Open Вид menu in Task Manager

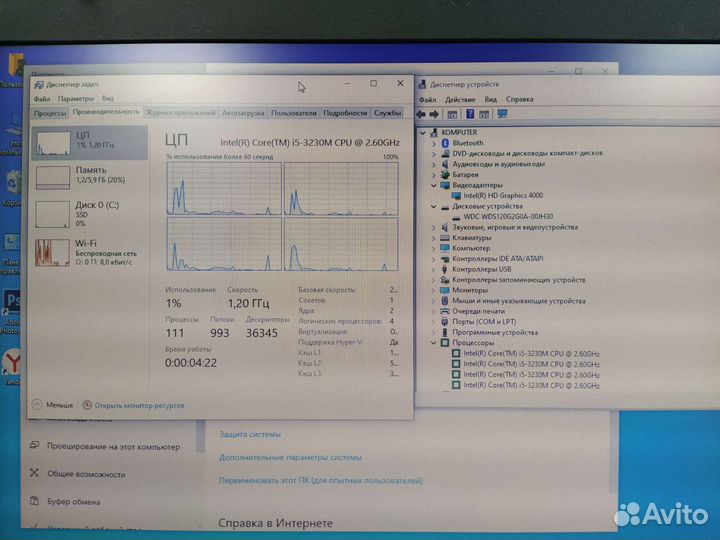pos(107,99)
